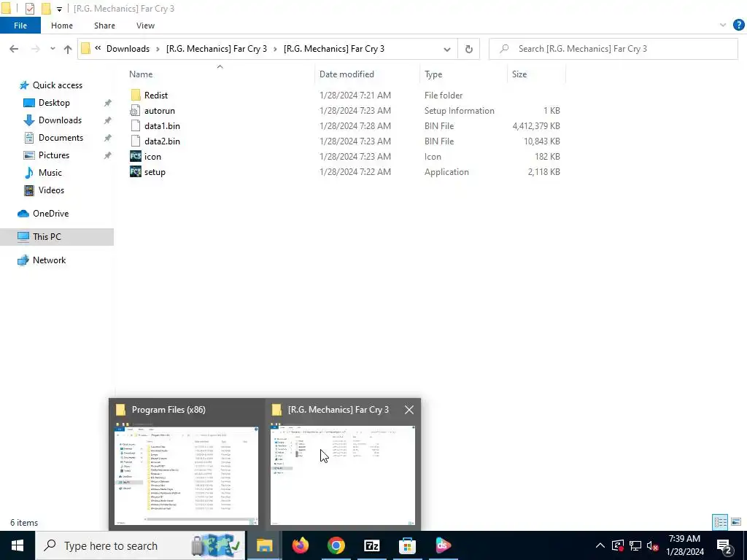Viewport: 747px width, 560px height.
Task: Open the Redist folder icon
Action: click(136, 96)
